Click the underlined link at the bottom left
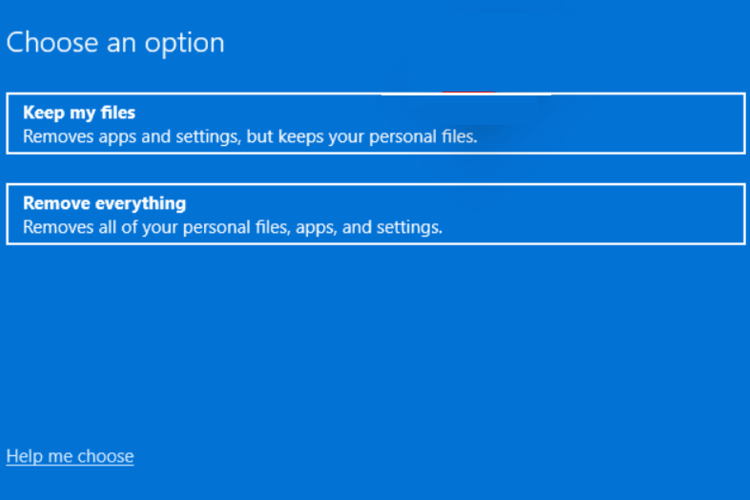 (70, 456)
